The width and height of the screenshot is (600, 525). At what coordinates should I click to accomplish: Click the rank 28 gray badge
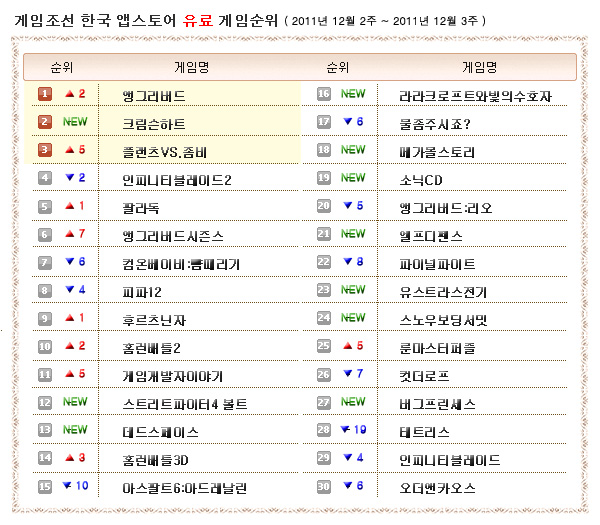324,430
